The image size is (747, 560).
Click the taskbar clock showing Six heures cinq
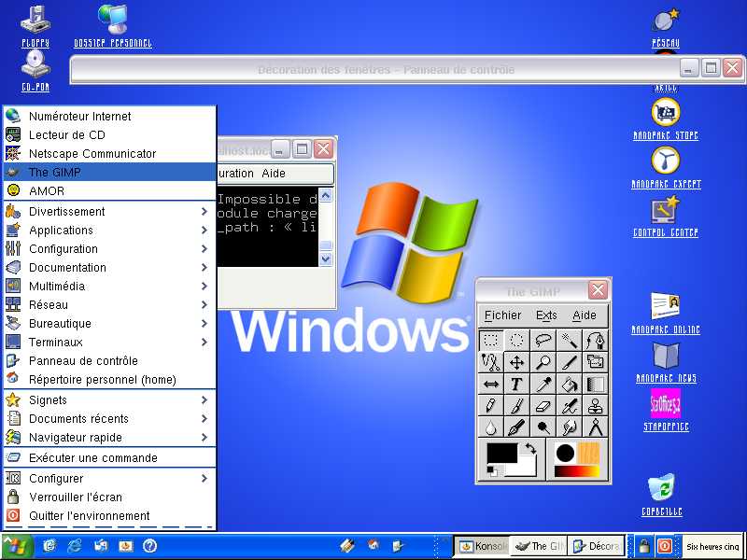pyautogui.click(x=712, y=547)
